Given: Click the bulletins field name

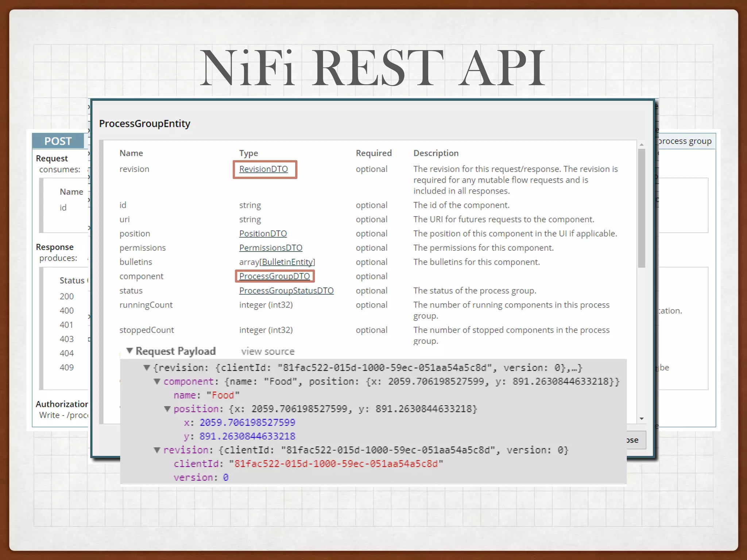Looking at the screenshot, I should click(136, 262).
